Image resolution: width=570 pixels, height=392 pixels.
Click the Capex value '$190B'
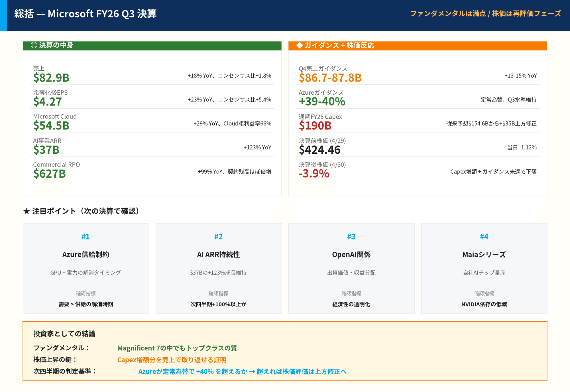tap(315, 125)
